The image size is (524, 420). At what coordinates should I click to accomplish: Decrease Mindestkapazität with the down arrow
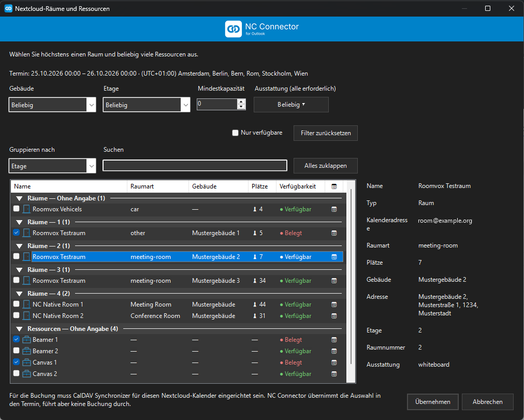241,107
